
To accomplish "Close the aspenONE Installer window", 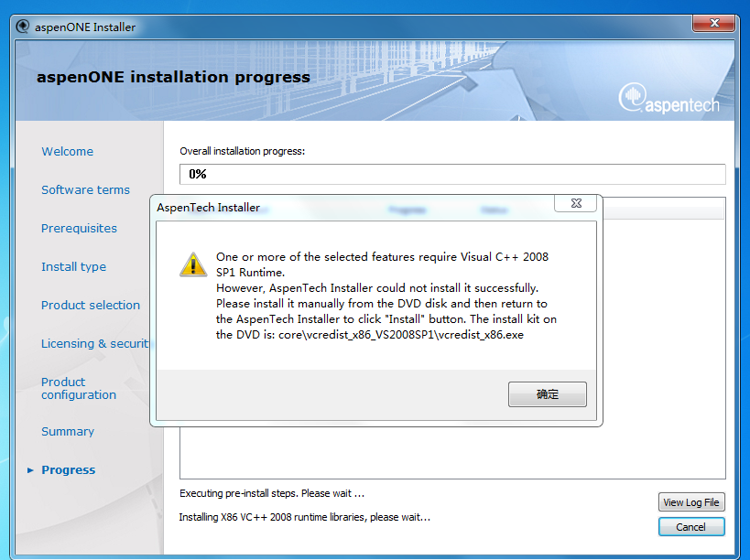I will [713, 23].
